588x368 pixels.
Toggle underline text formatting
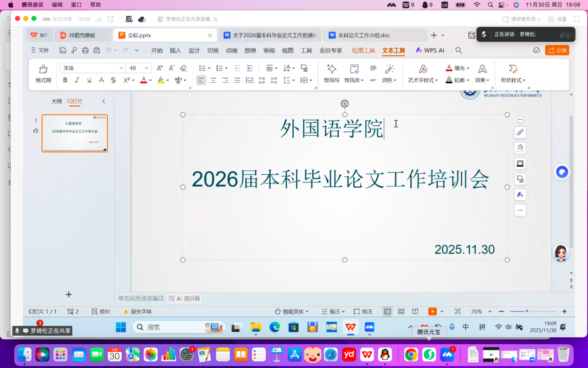[89, 80]
